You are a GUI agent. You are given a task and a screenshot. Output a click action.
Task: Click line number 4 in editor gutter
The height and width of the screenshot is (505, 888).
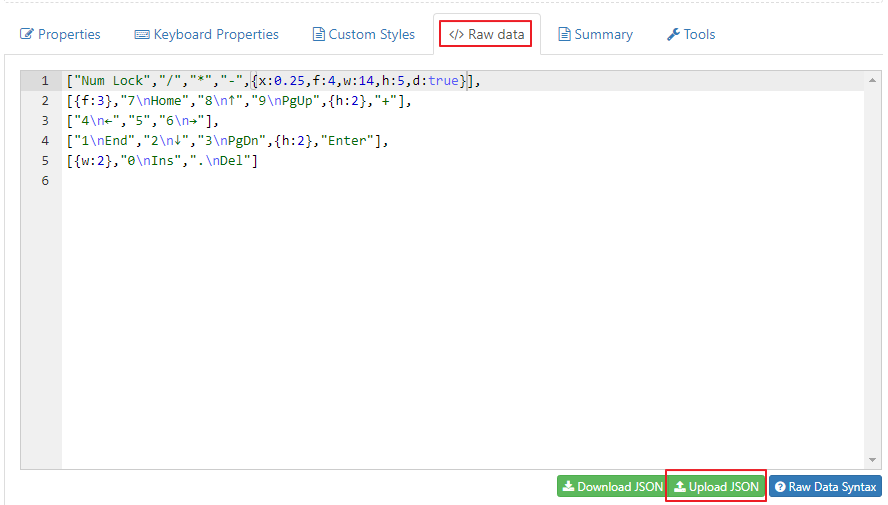coord(44,141)
